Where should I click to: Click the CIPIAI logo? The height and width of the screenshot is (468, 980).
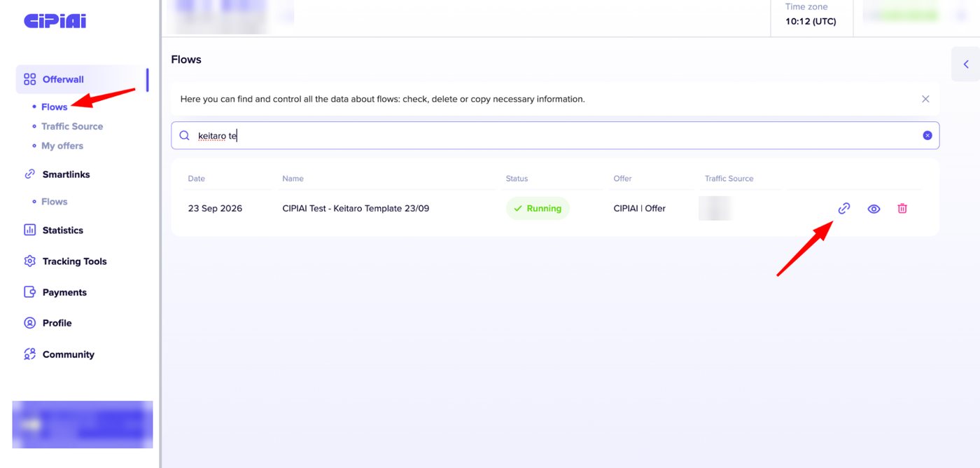[x=55, y=21]
